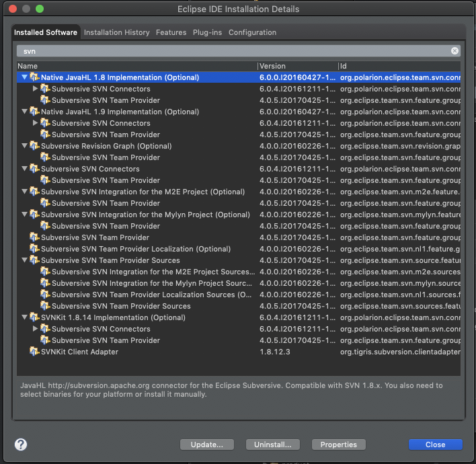This screenshot has height=464, width=476.
Task: Collapse Native JavaHL 1.9 Implementation node
Action: coord(25,112)
